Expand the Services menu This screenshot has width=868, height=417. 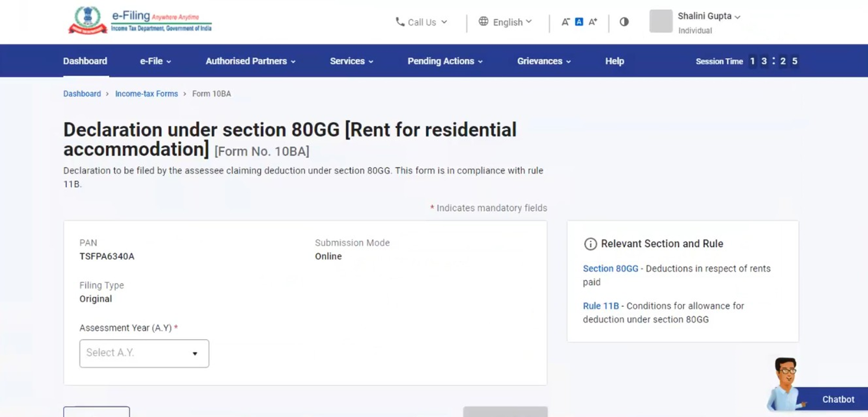pos(352,61)
